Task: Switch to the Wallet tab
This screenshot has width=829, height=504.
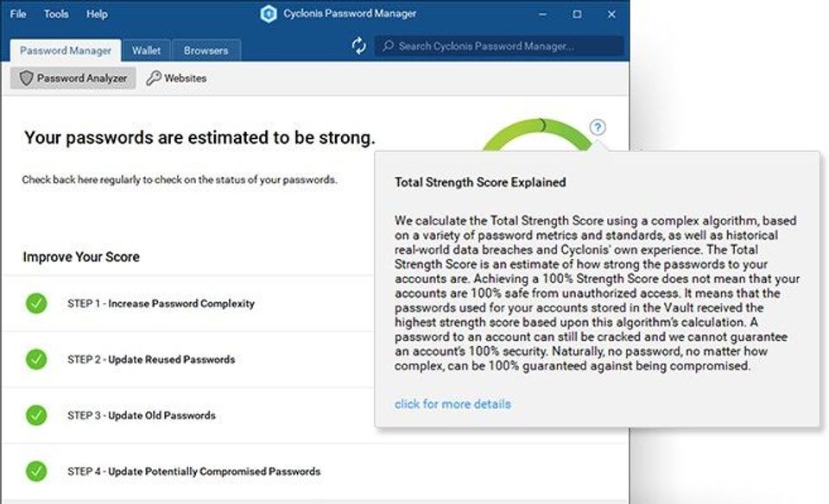Action: (x=146, y=50)
